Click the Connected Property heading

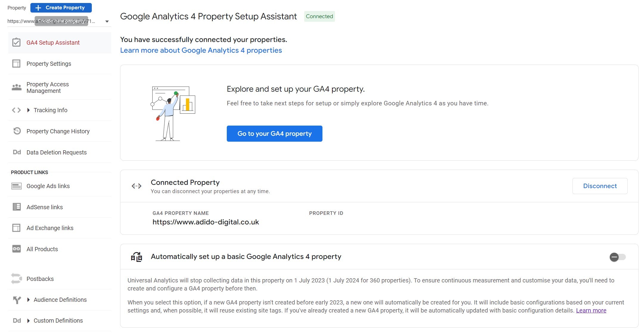[185, 182]
